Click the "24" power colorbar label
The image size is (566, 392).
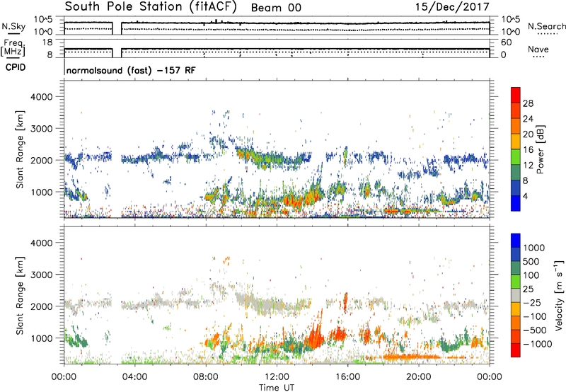coord(528,119)
